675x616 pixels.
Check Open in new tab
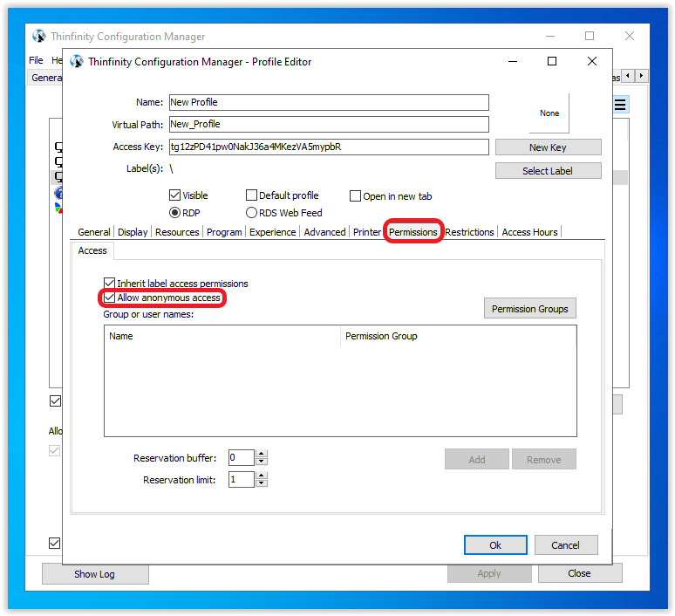pyautogui.click(x=355, y=196)
